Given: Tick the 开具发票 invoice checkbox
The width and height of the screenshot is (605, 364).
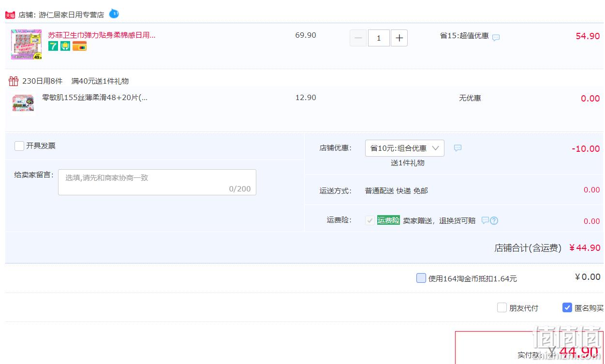Looking at the screenshot, I should (x=19, y=146).
